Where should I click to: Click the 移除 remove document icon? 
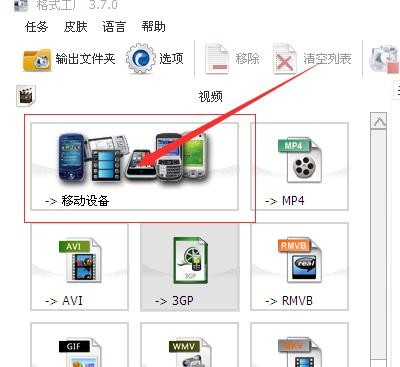point(217,59)
